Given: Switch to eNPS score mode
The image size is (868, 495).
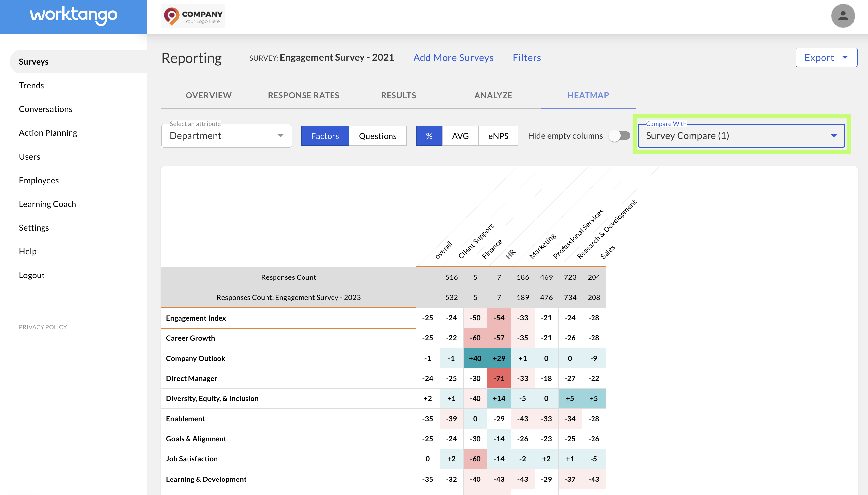Looking at the screenshot, I should point(498,136).
